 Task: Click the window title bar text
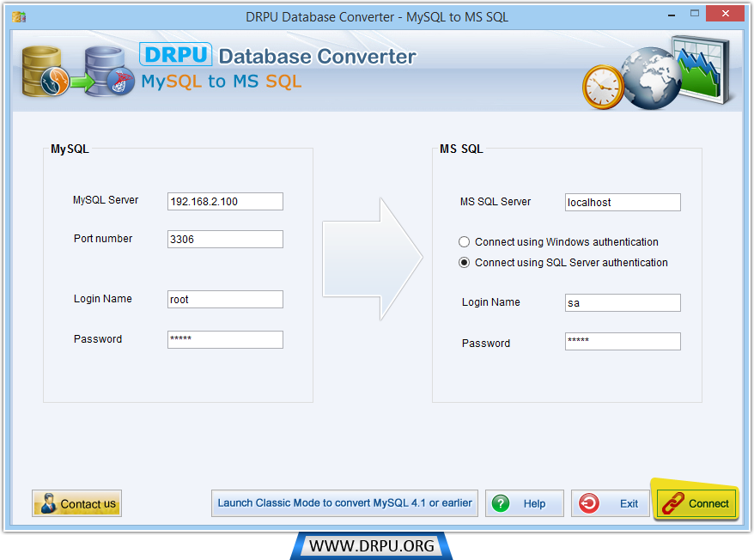[377, 17]
